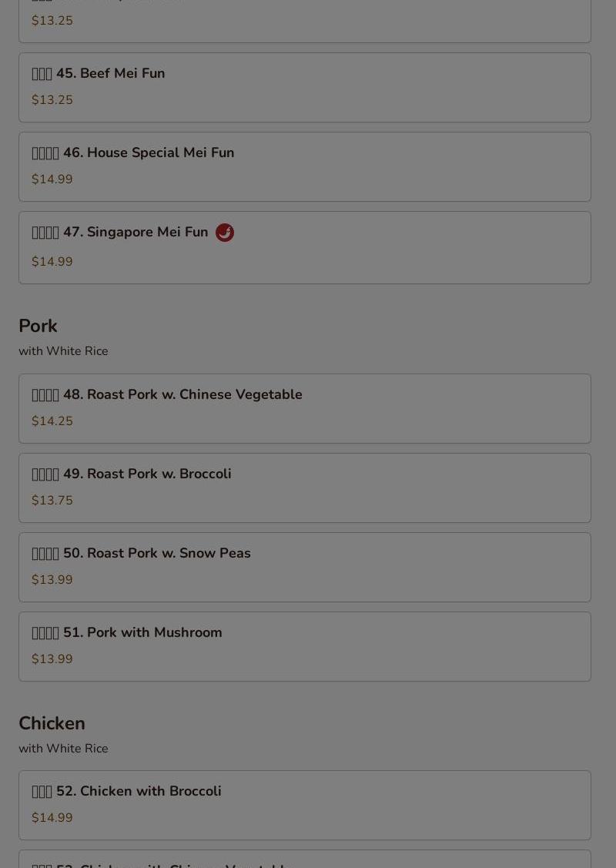
Task: Click the $13.25 price of Beef Mei Fun
Action: (x=52, y=100)
